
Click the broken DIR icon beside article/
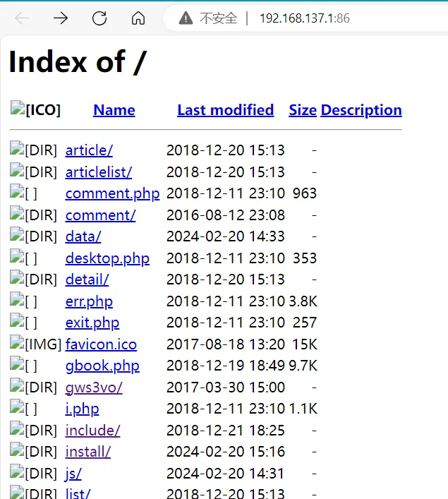pyautogui.click(x=17, y=149)
